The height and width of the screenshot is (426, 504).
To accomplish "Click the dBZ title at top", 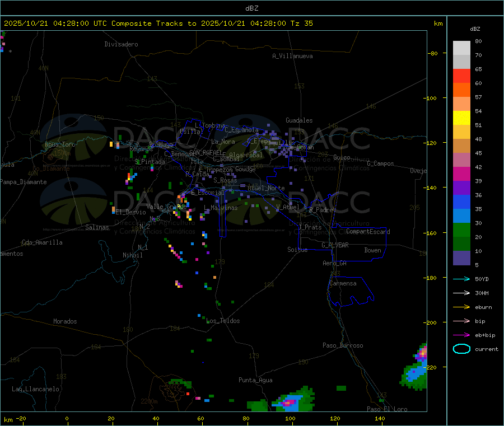I will [251, 8].
